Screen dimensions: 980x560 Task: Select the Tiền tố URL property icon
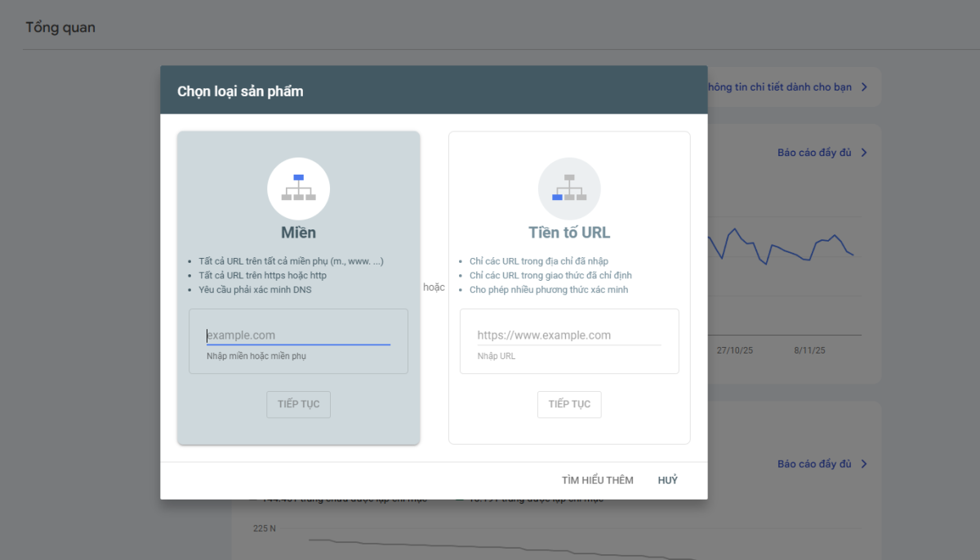[569, 189]
